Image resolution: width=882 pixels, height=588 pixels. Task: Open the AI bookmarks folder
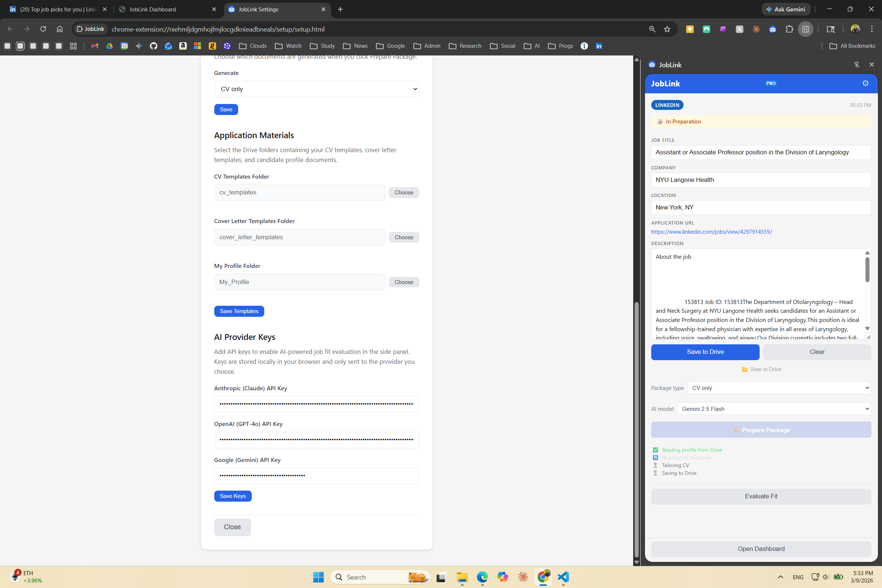(532, 46)
